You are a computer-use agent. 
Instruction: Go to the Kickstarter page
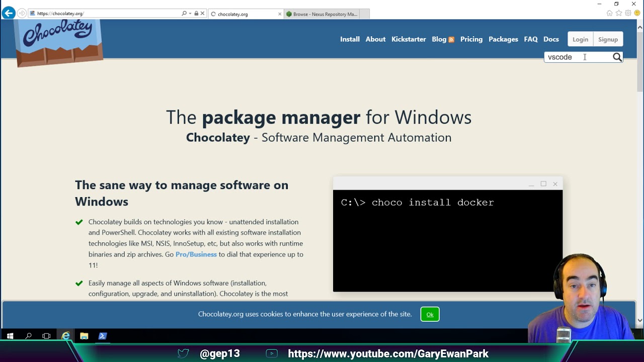click(x=409, y=39)
